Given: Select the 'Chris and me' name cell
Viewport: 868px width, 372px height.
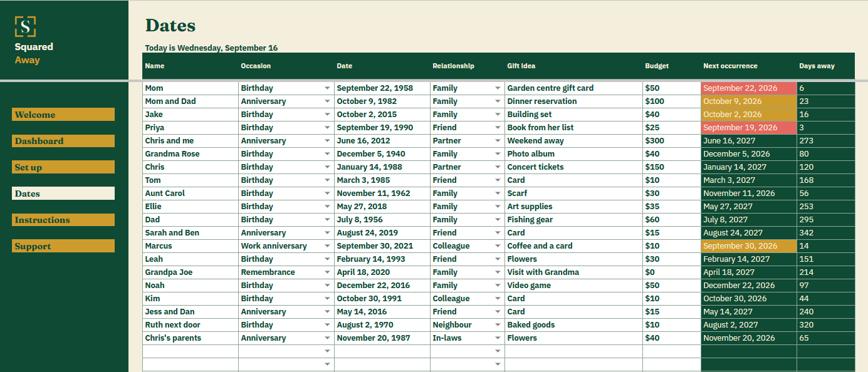Looking at the screenshot, I should click(191, 141).
